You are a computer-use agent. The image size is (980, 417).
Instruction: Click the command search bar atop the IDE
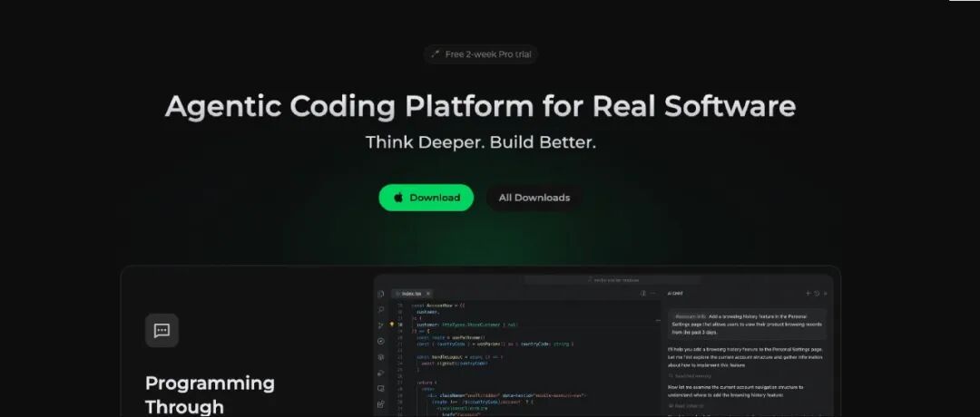(612, 280)
